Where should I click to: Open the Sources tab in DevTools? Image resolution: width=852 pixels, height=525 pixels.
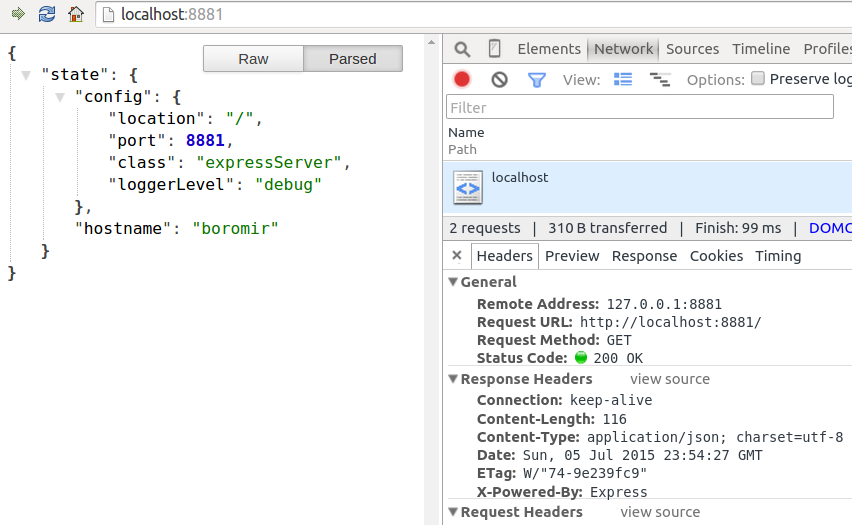pyautogui.click(x=692, y=49)
